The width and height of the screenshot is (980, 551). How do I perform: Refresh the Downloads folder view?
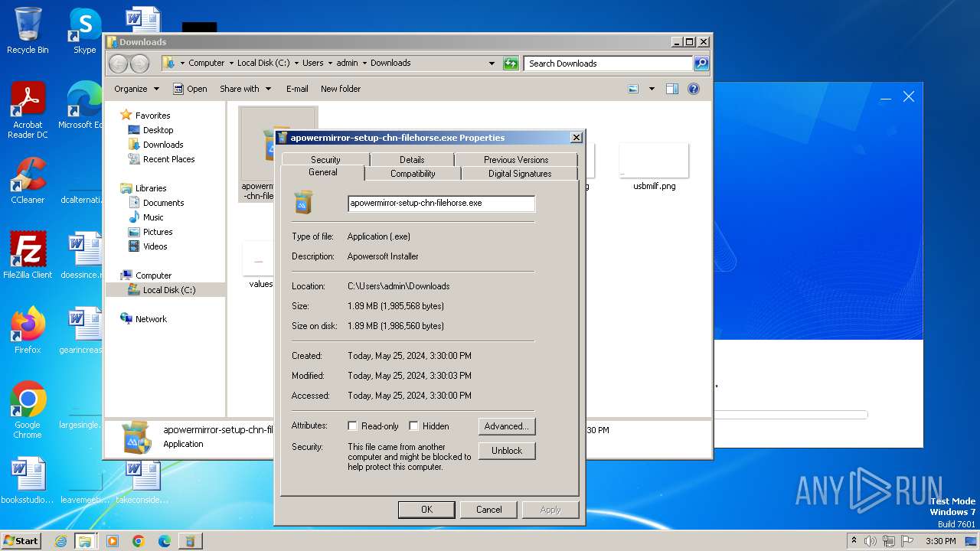pos(511,64)
